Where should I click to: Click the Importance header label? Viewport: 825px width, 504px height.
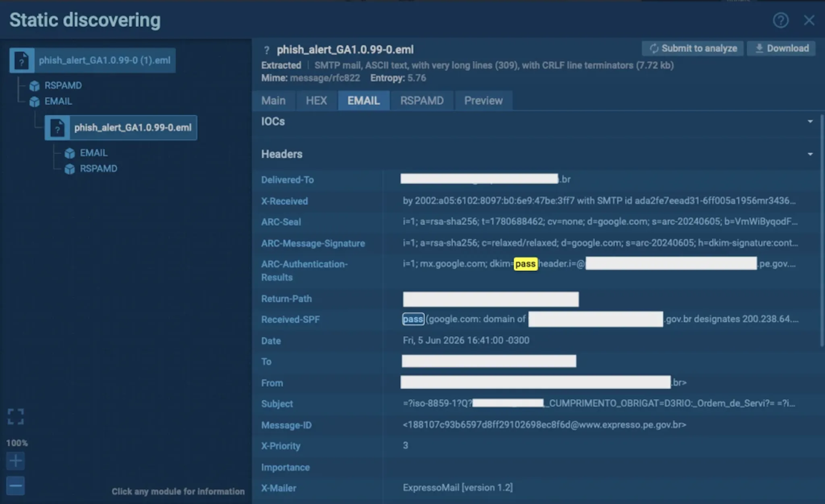point(285,467)
